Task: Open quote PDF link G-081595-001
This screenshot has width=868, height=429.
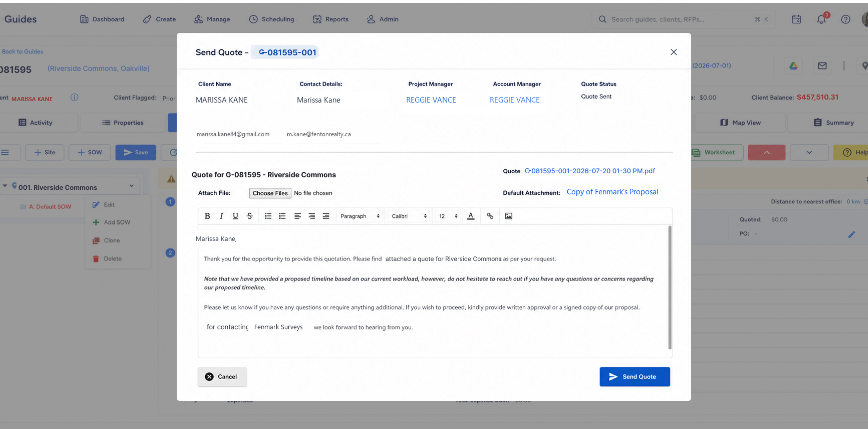Action: pos(590,171)
